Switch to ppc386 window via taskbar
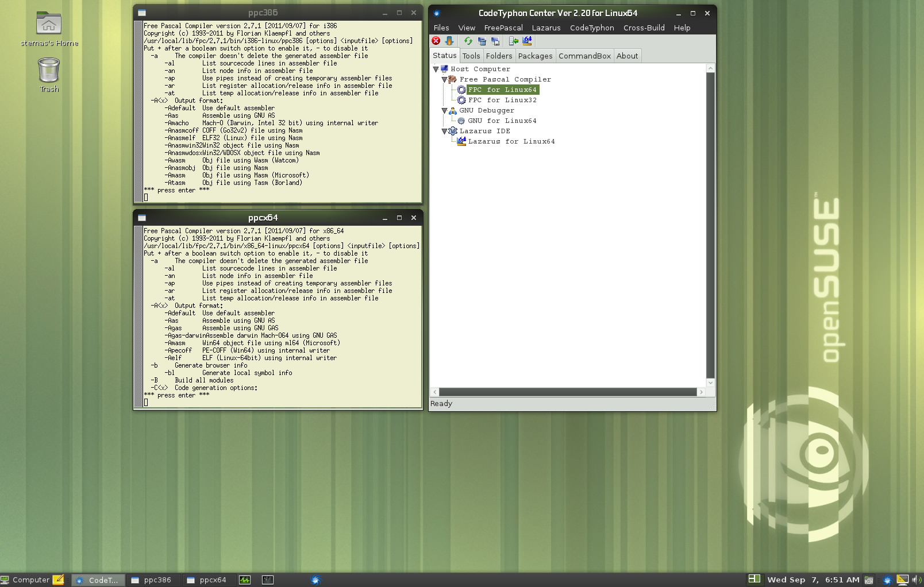The image size is (924, 587). pyautogui.click(x=152, y=580)
